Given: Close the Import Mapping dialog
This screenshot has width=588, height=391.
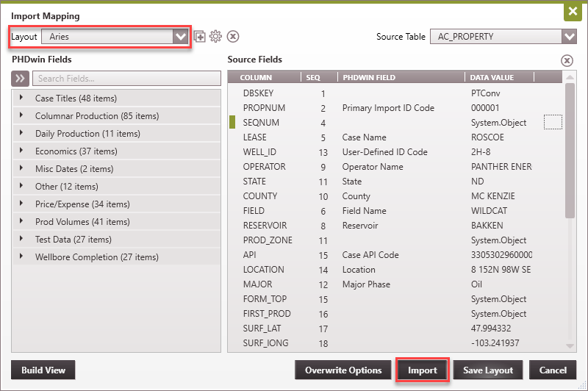Looking at the screenshot, I should point(573,11).
